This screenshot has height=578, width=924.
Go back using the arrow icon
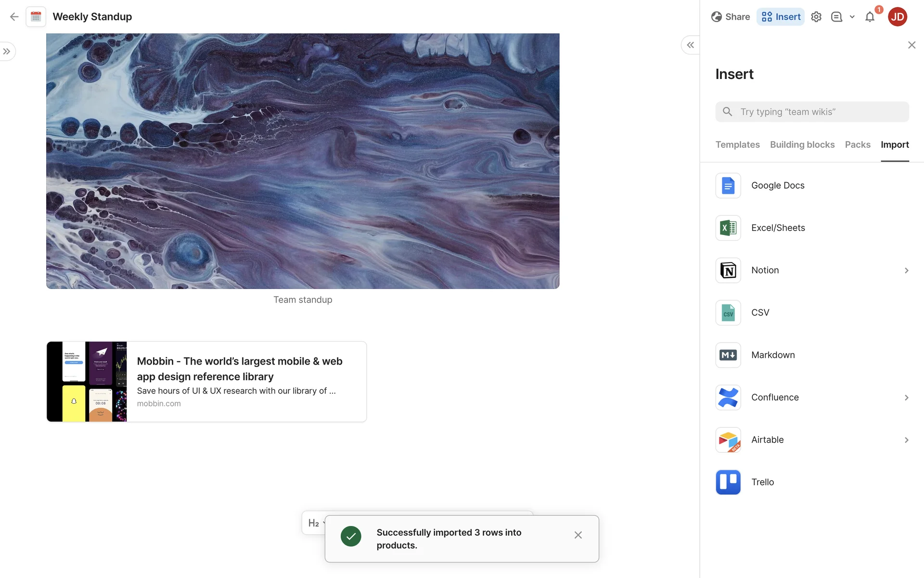[14, 17]
